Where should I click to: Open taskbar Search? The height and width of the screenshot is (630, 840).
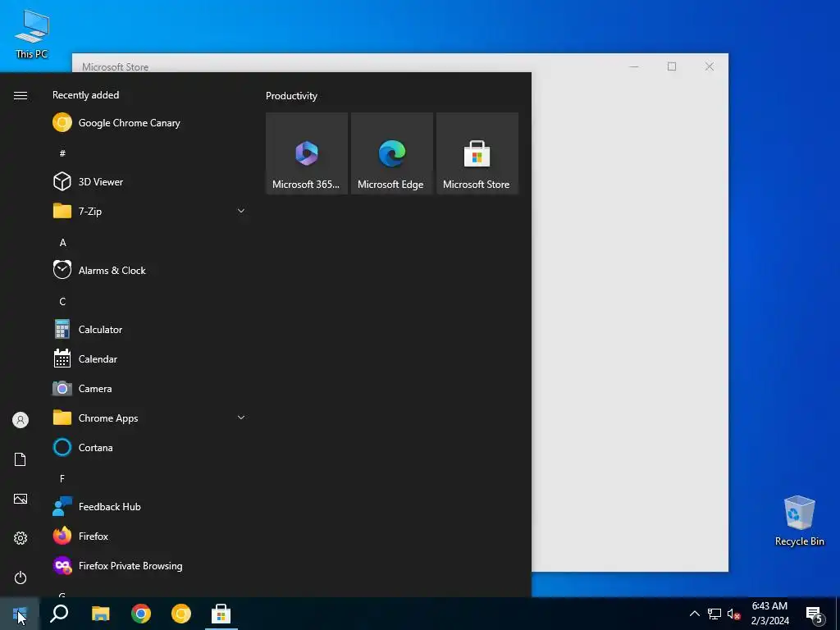coord(59,614)
